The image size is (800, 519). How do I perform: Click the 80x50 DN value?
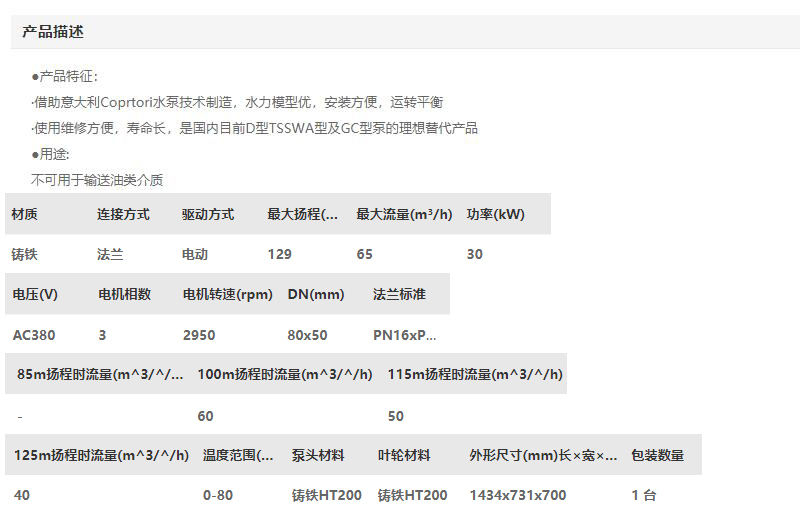pyautogui.click(x=308, y=335)
